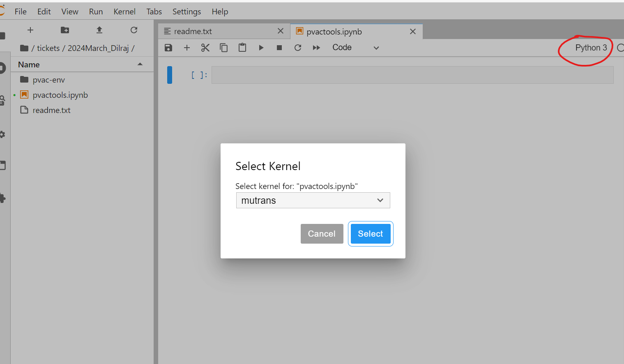The height and width of the screenshot is (364, 624).
Task: Navigate to 2024March_Dilraj breadcrumb
Action: click(x=98, y=48)
